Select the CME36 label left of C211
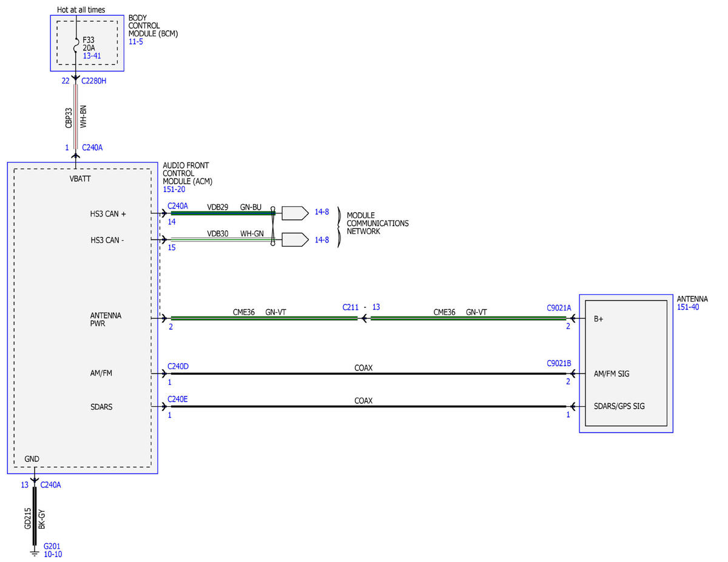 [x=244, y=312]
